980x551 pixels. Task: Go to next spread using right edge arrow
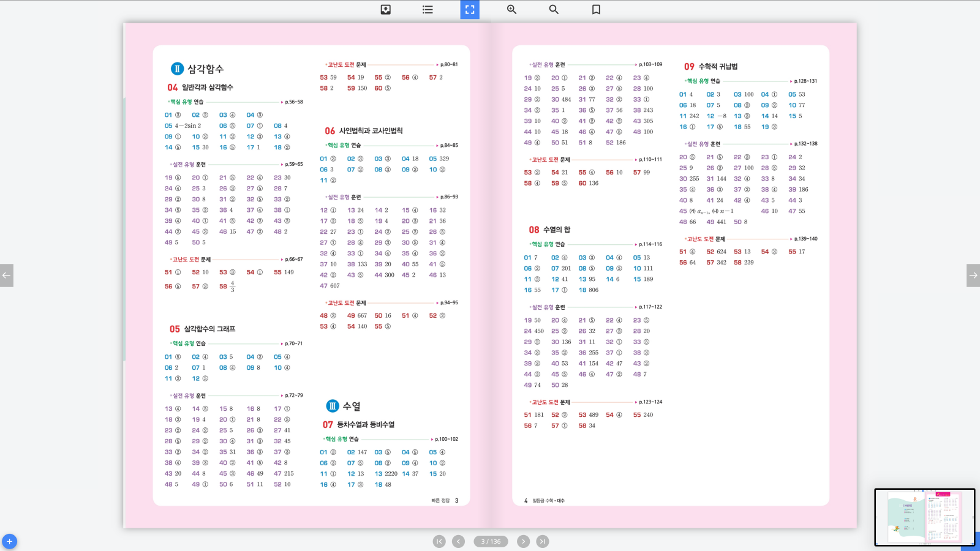[x=973, y=275]
